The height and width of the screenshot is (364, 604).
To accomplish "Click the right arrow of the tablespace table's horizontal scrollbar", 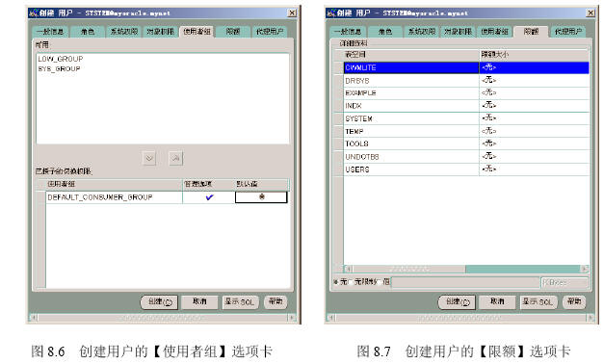I will (x=585, y=269).
